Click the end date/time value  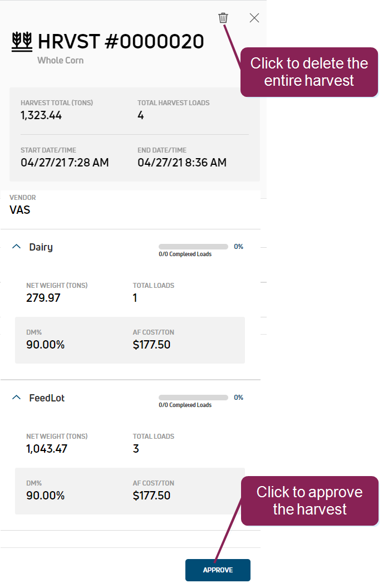point(182,163)
